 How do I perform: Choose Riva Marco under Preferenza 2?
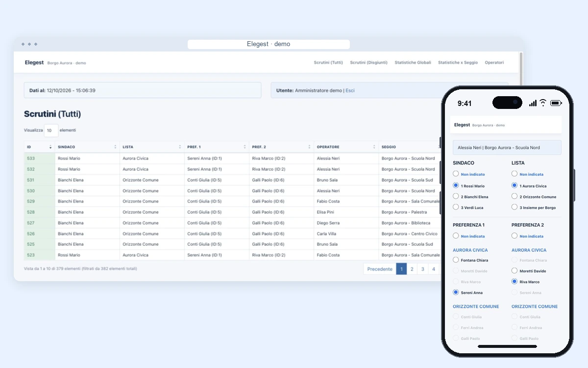[x=514, y=282]
